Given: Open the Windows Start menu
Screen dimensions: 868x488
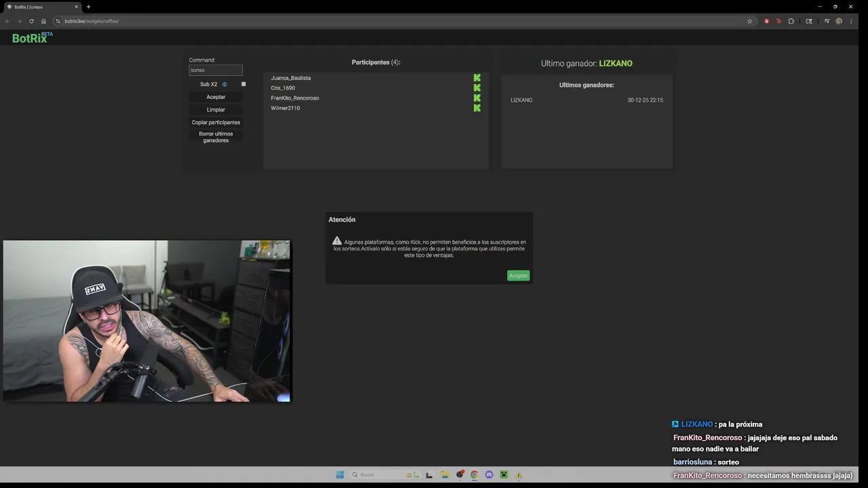Looking at the screenshot, I should point(340,474).
